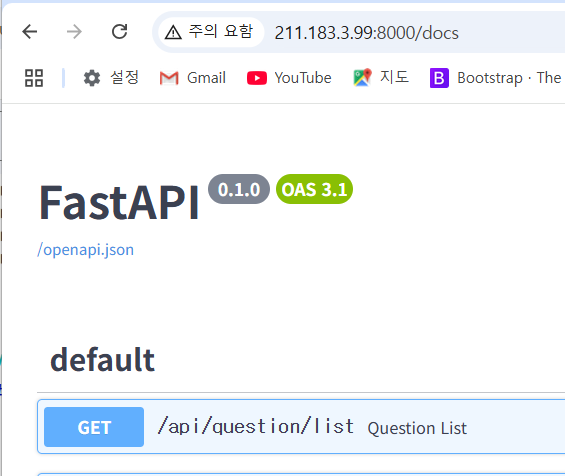Image resolution: width=565 pixels, height=476 pixels.
Task: Click the OAS 3.1 badge
Action: tap(314, 189)
